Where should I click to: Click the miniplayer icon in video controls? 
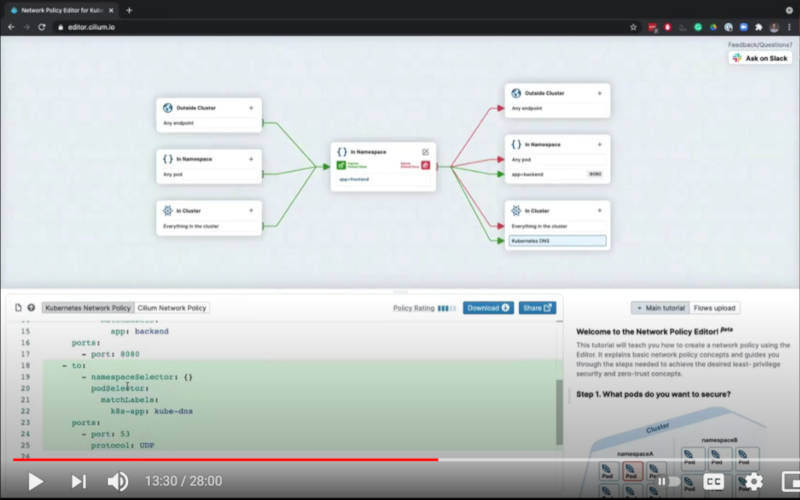(791, 481)
